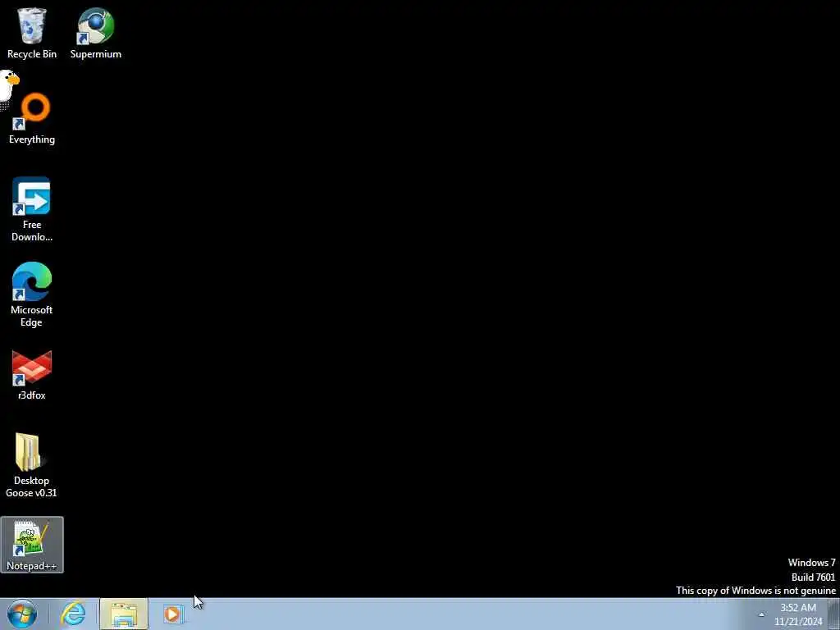Select the Desktop Goose v0.31 folder

(31, 465)
